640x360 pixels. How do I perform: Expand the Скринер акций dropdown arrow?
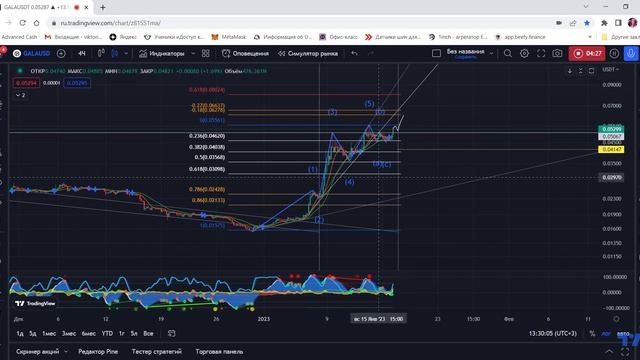(x=66, y=351)
